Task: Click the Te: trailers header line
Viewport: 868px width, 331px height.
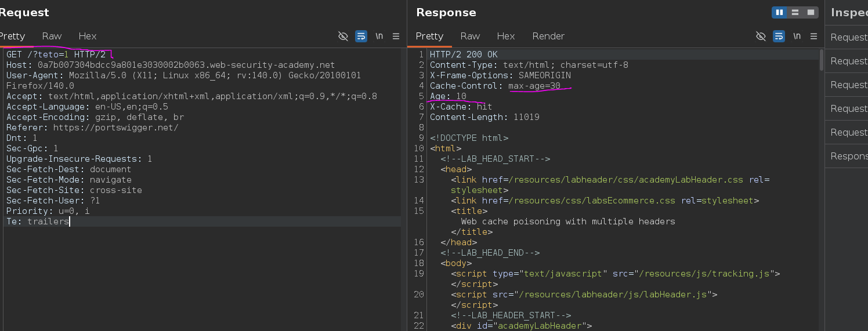Action: (38, 221)
